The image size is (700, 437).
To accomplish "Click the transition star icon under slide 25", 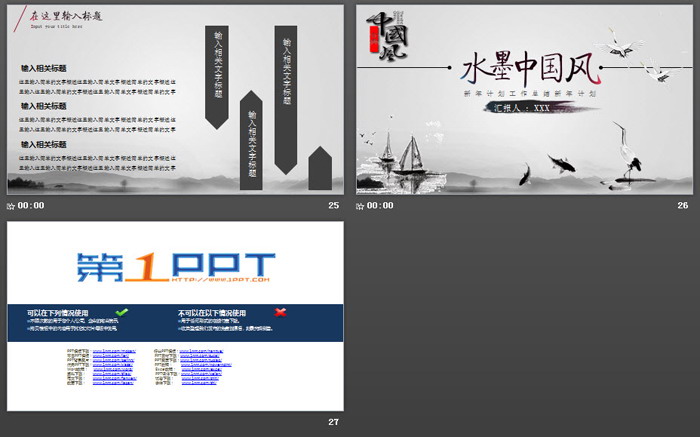I will pos(11,206).
